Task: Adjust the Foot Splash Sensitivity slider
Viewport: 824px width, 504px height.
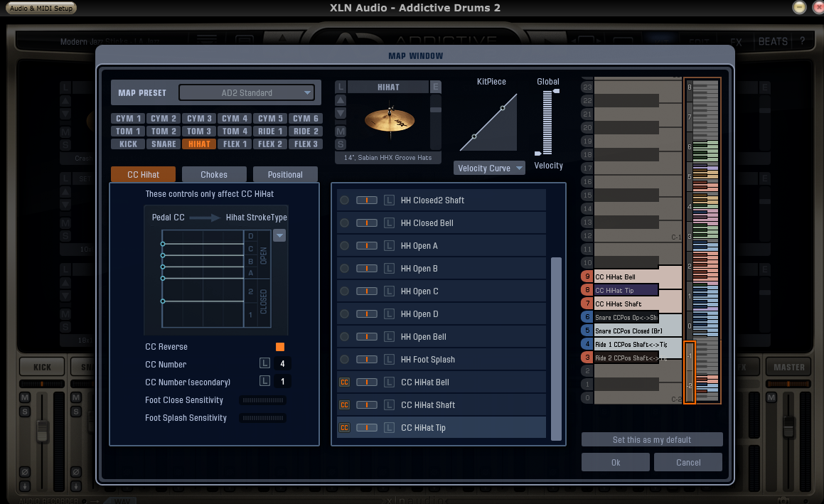Action: click(x=263, y=418)
